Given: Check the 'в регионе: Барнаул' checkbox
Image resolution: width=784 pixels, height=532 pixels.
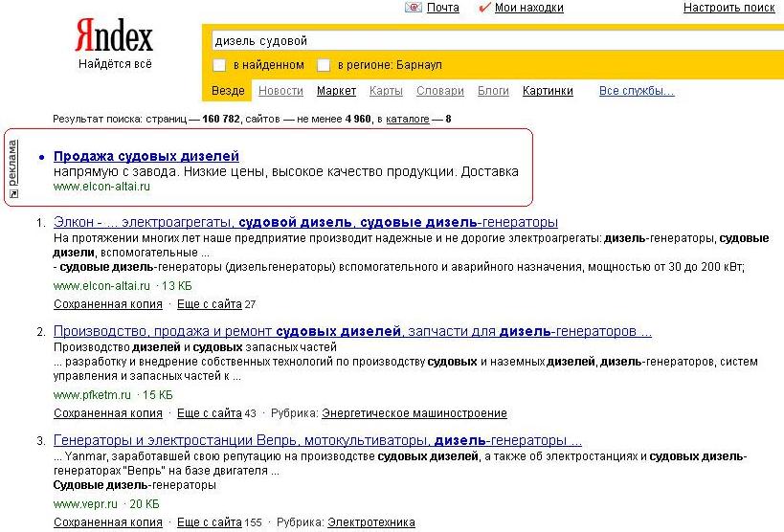Looking at the screenshot, I should pos(324,65).
